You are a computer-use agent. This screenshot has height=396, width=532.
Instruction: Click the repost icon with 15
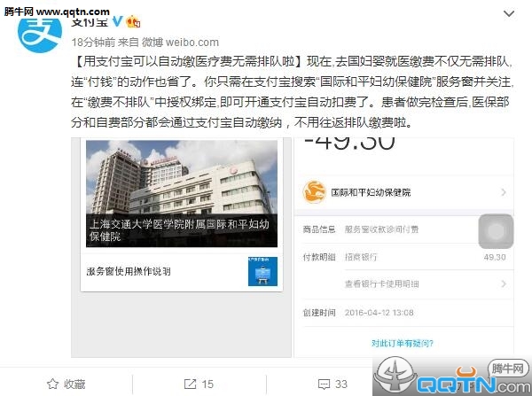point(190,384)
